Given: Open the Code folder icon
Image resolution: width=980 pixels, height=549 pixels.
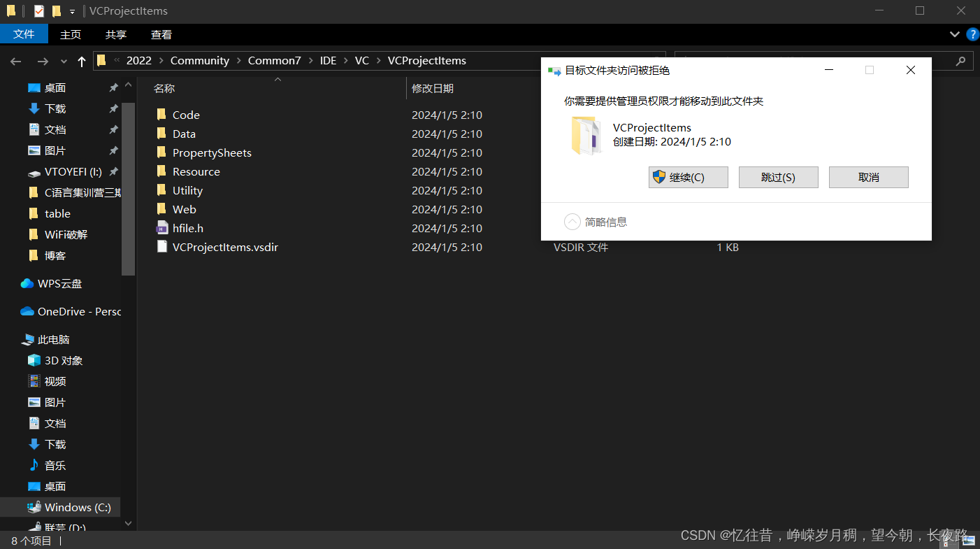Looking at the screenshot, I should (161, 115).
